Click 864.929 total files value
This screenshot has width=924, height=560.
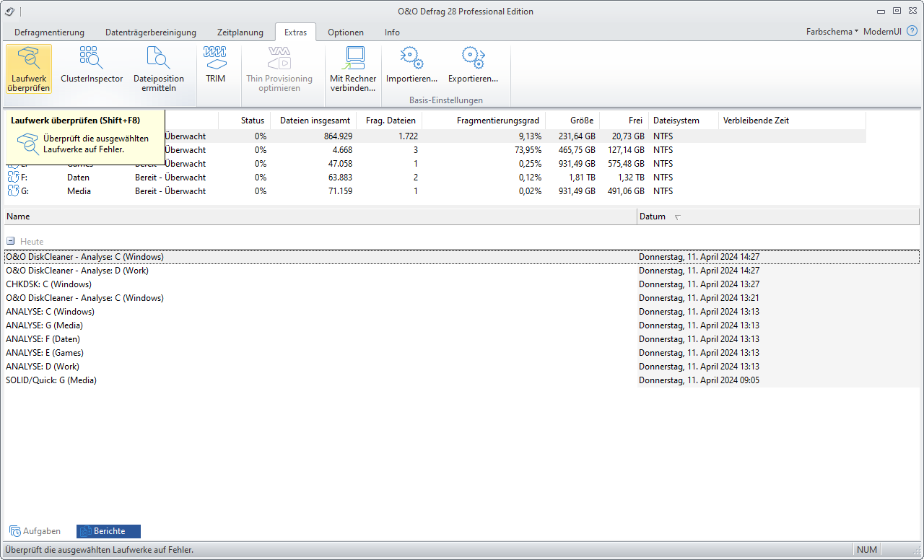[338, 136]
